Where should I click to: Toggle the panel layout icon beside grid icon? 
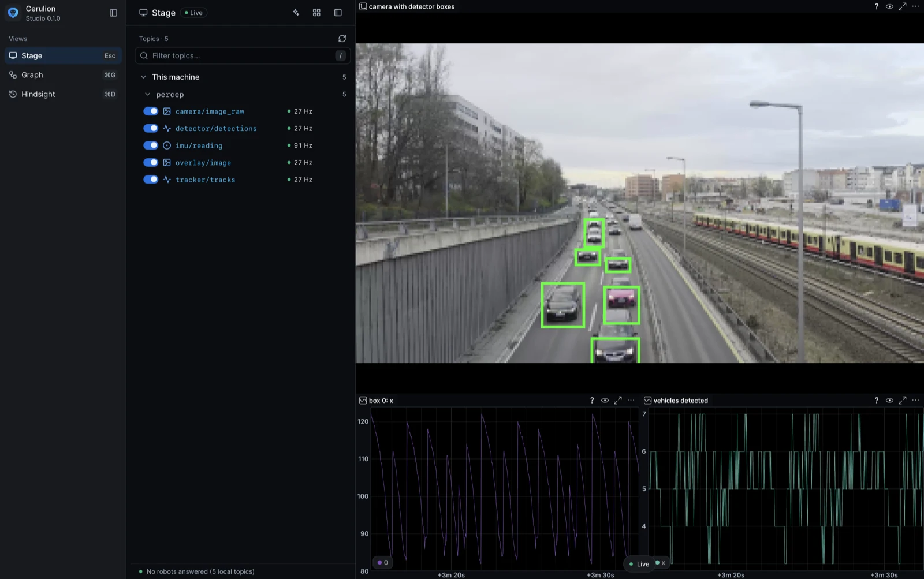click(x=338, y=13)
